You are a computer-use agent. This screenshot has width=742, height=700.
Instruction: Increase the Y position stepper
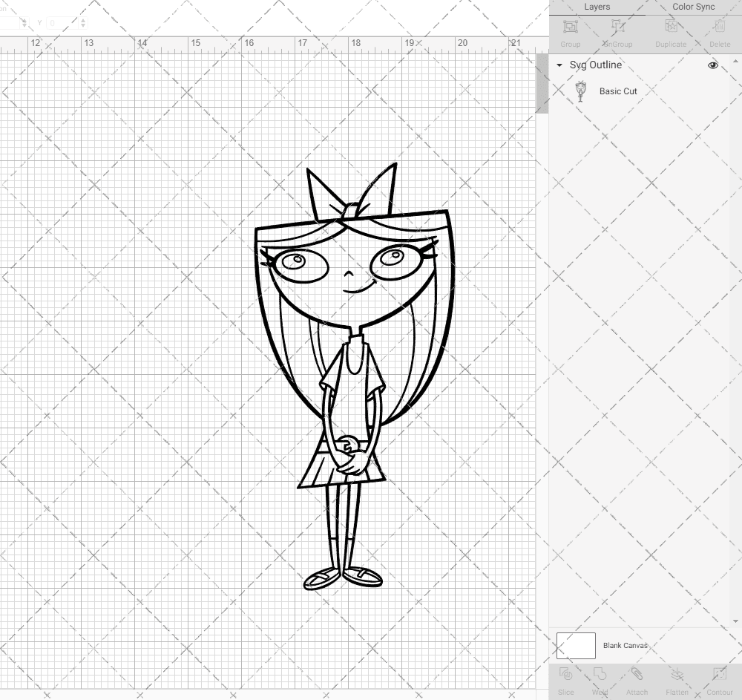point(83,20)
